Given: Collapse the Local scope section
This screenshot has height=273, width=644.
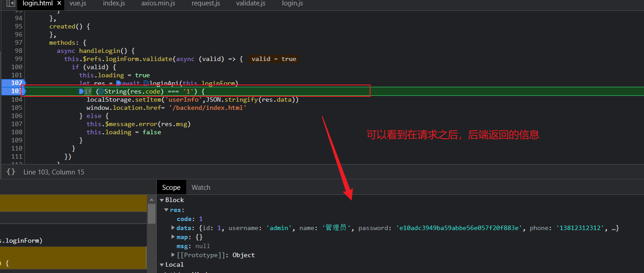Looking at the screenshot, I should click(162, 264).
